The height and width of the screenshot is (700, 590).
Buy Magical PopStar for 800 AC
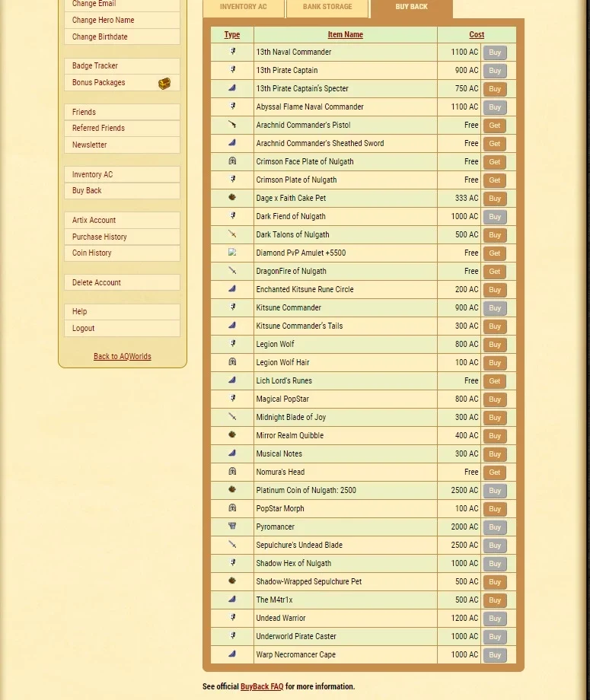coord(494,399)
